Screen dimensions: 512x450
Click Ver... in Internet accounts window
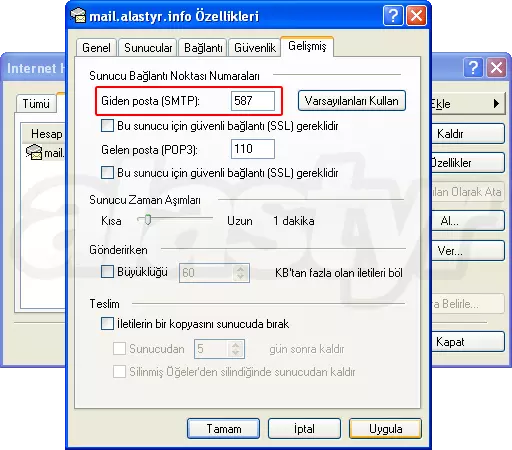(x=468, y=250)
